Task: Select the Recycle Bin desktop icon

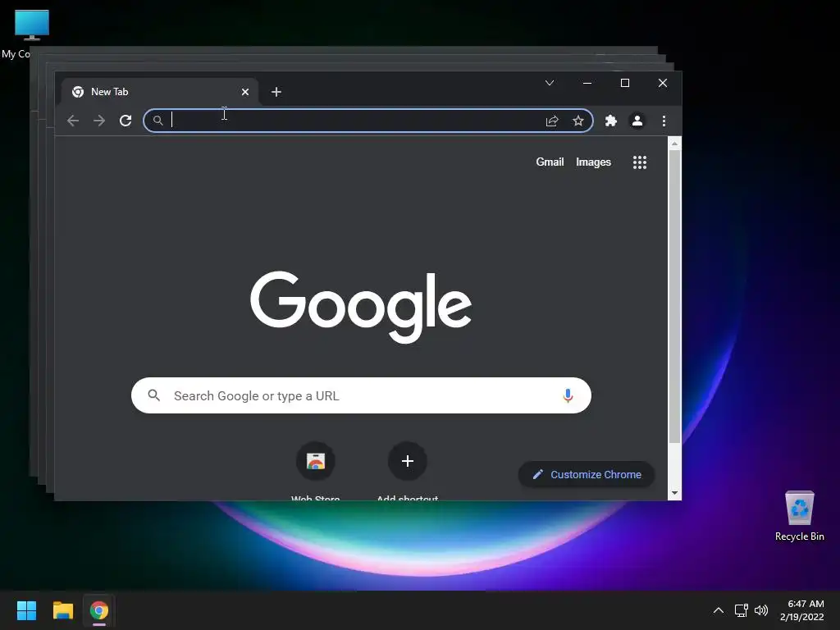Action: tap(799, 516)
